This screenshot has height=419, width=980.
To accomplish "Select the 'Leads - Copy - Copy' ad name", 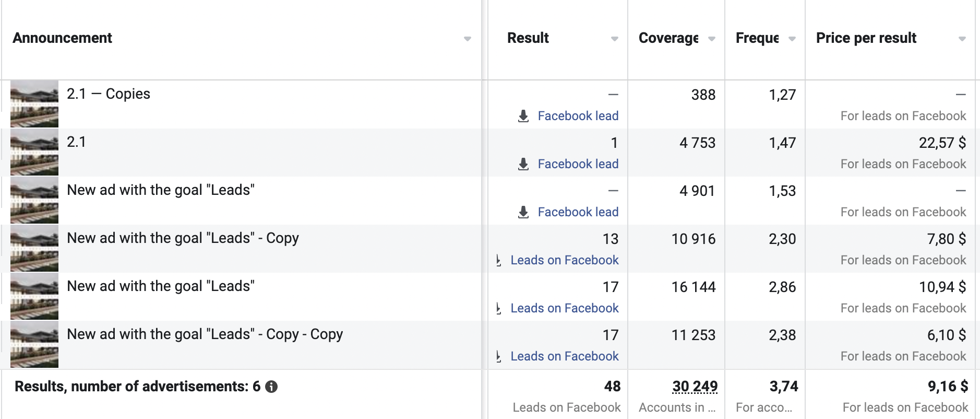I will coord(205,334).
